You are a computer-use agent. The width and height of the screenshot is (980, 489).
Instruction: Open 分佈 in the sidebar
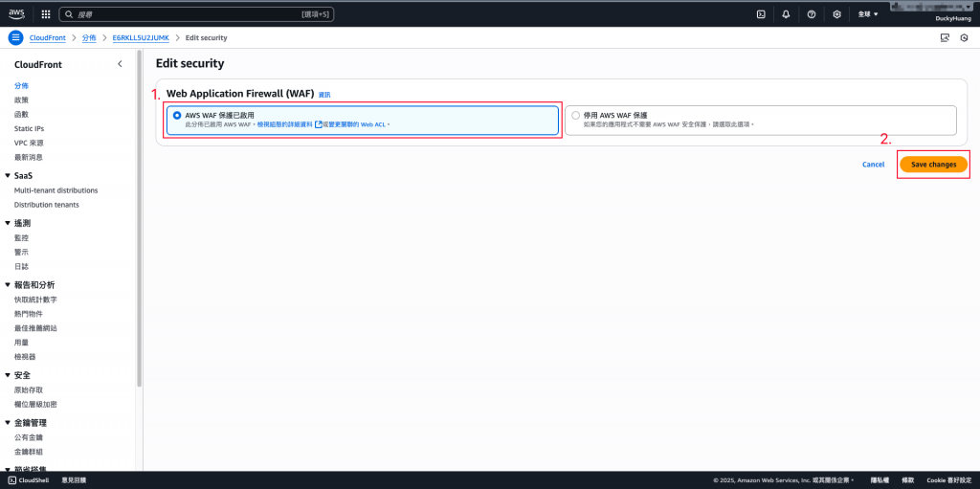21,86
